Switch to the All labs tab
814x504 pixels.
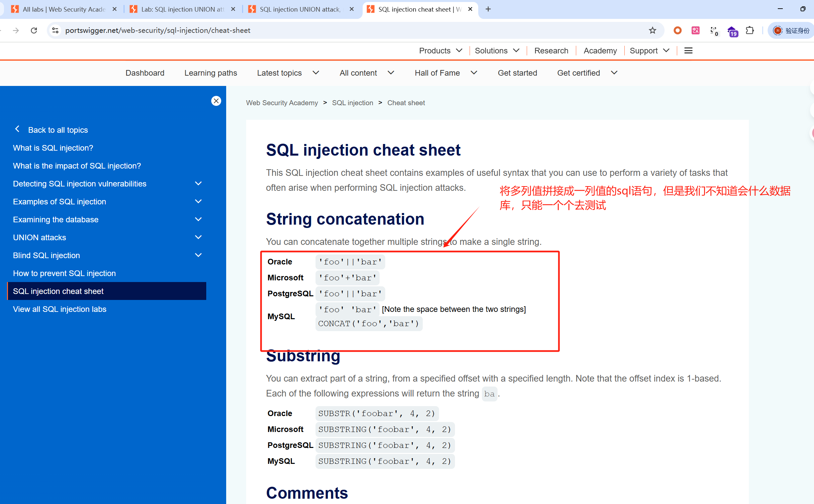coord(63,9)
